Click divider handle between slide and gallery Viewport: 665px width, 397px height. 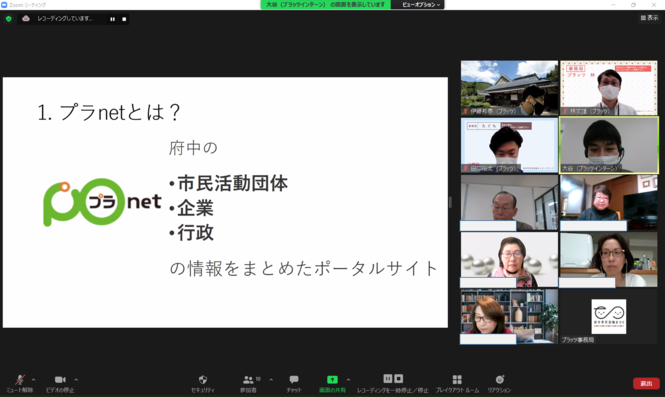450,202
